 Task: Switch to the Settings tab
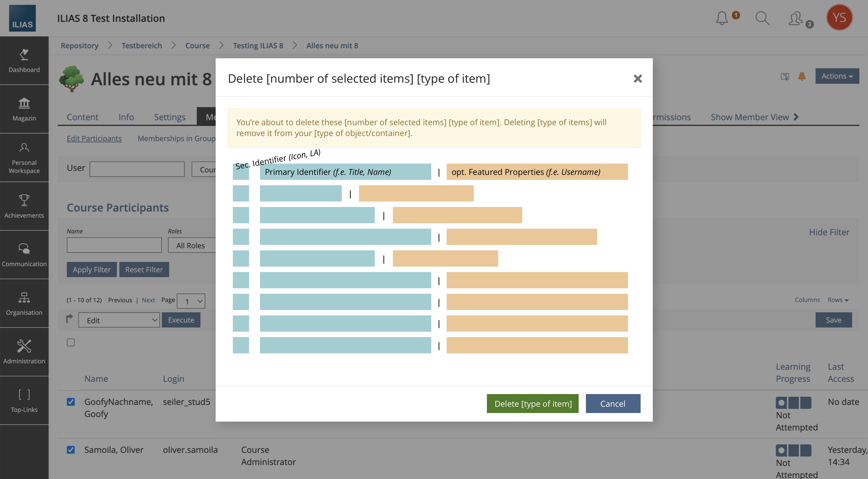click(x=170, y=117)
